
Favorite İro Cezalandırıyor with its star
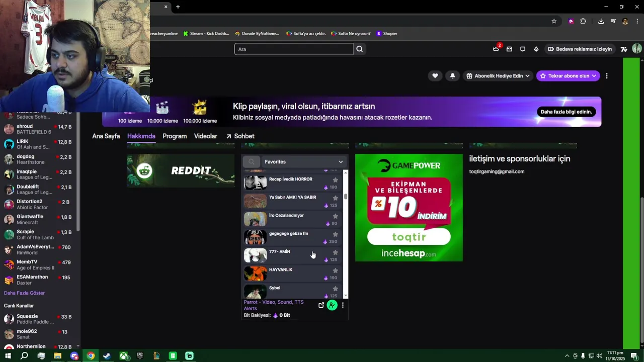pyautogui.click(x=336, y=216)
